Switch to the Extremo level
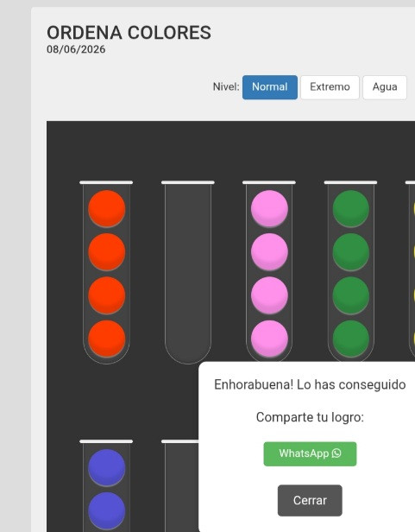This screenshot has width=415, height=532. coord(330,87)
